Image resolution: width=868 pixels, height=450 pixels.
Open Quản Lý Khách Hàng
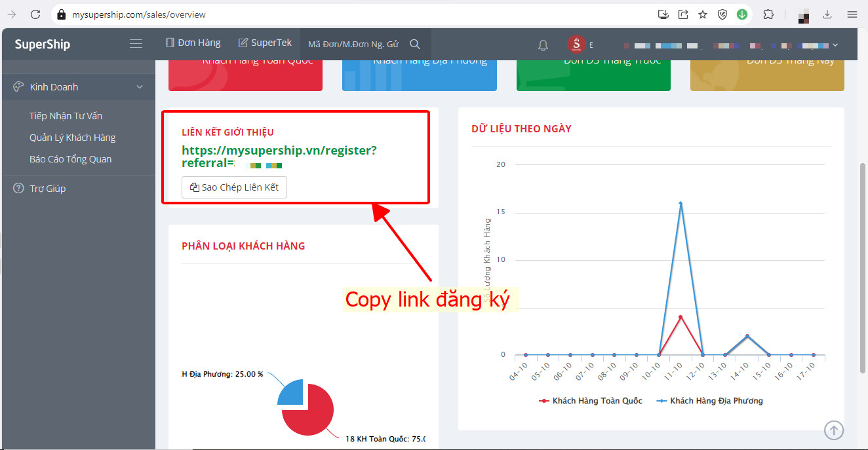pyautogui.click(x=72, y=138)
